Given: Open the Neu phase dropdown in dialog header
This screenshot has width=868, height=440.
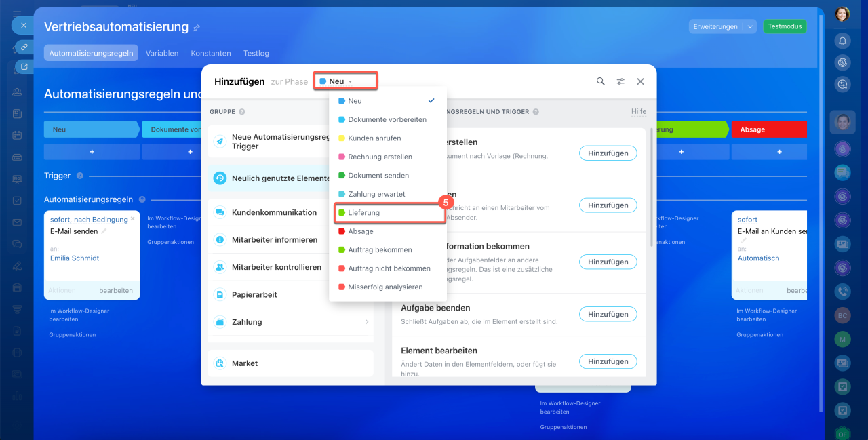Looking at the screenshot, I should point(345,81).
